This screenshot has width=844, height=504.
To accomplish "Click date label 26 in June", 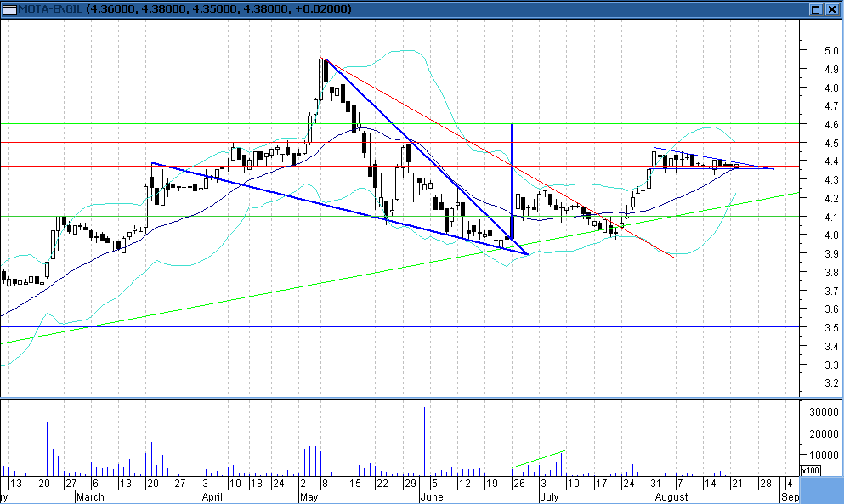I will click(518, 484).
